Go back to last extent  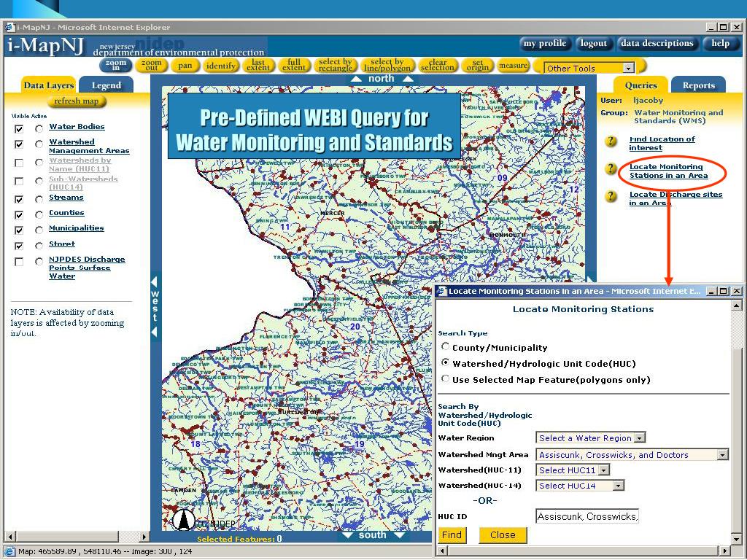coord(258,65)
